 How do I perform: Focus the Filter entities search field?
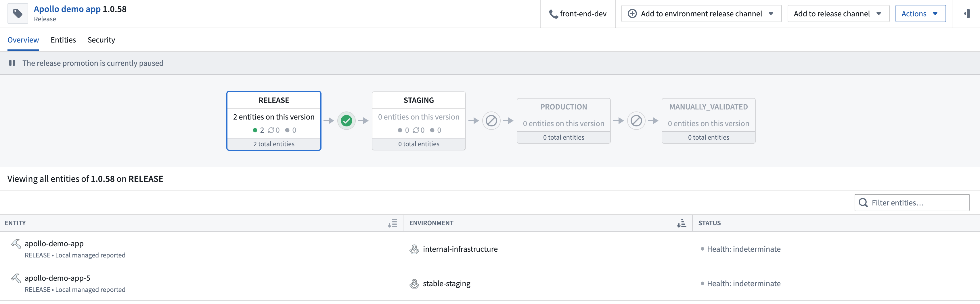(912, 203)
